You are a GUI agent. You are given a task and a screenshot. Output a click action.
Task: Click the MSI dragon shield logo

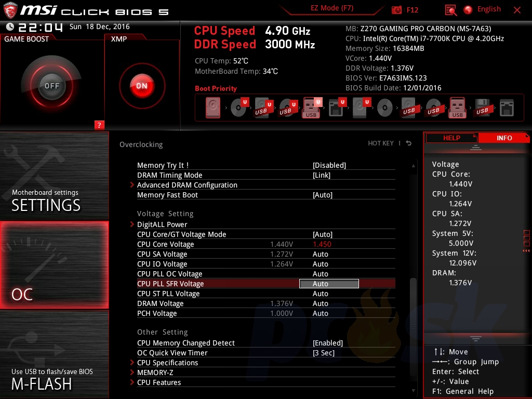coord(10,10)
